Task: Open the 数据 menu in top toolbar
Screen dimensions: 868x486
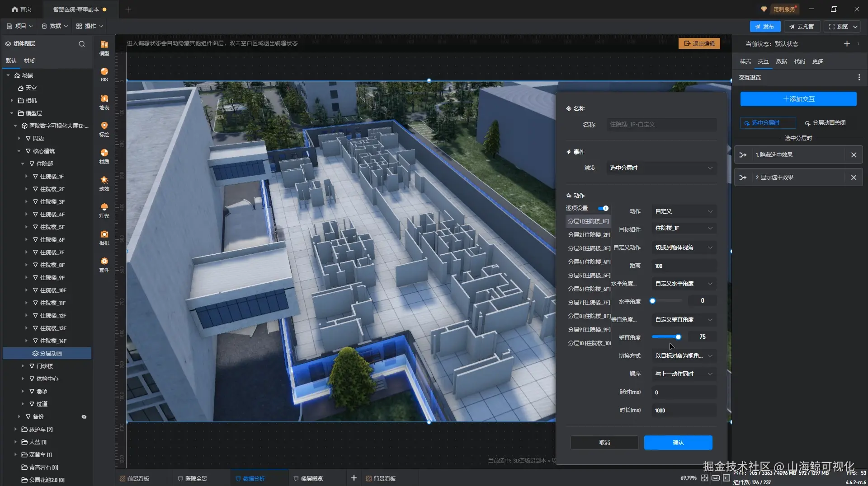Action: [55, 26]
